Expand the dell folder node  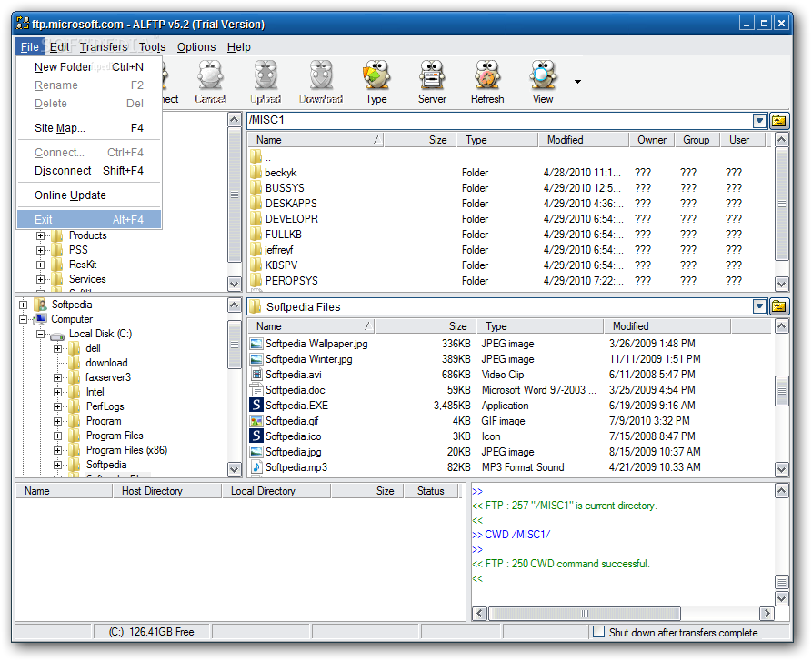pos(57,348)
